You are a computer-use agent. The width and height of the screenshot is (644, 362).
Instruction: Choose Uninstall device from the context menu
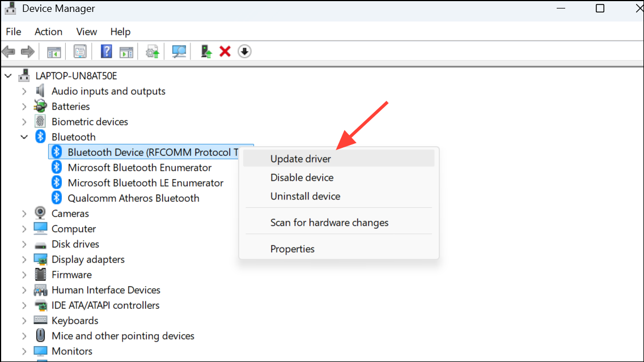[305, 196]
